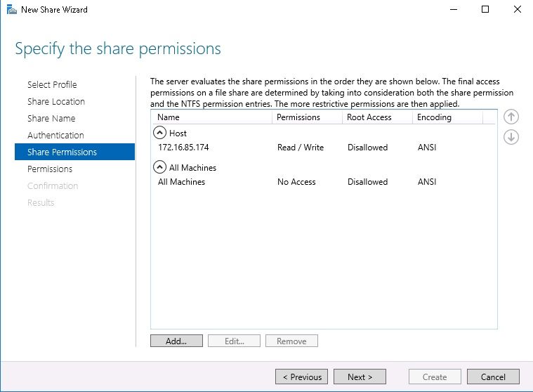
Task: Open the Select Profile step
Action: coord(52,85)
